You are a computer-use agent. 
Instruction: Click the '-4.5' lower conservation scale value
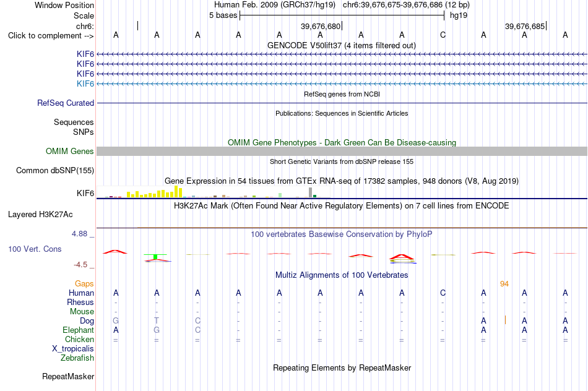[x=80, y=265]
